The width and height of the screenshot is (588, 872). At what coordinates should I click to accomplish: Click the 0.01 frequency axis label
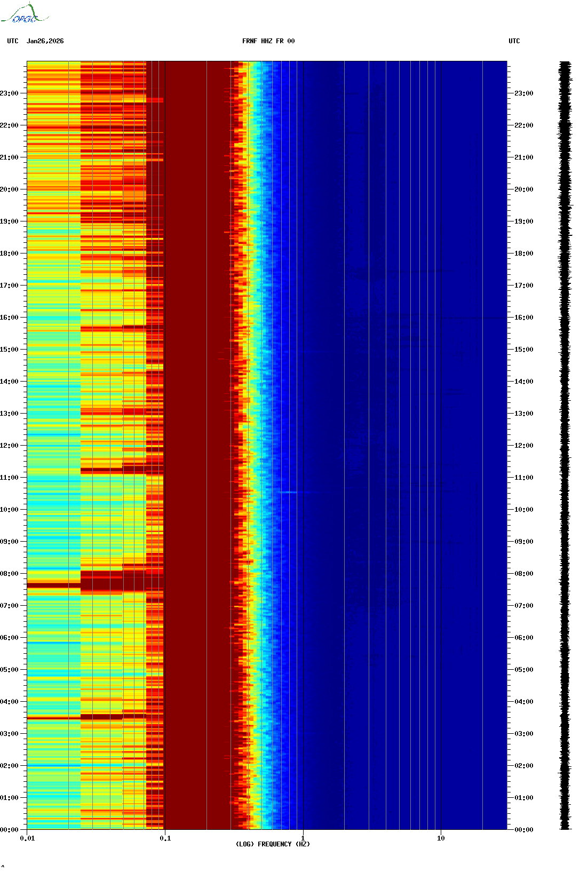click(27, 838)
